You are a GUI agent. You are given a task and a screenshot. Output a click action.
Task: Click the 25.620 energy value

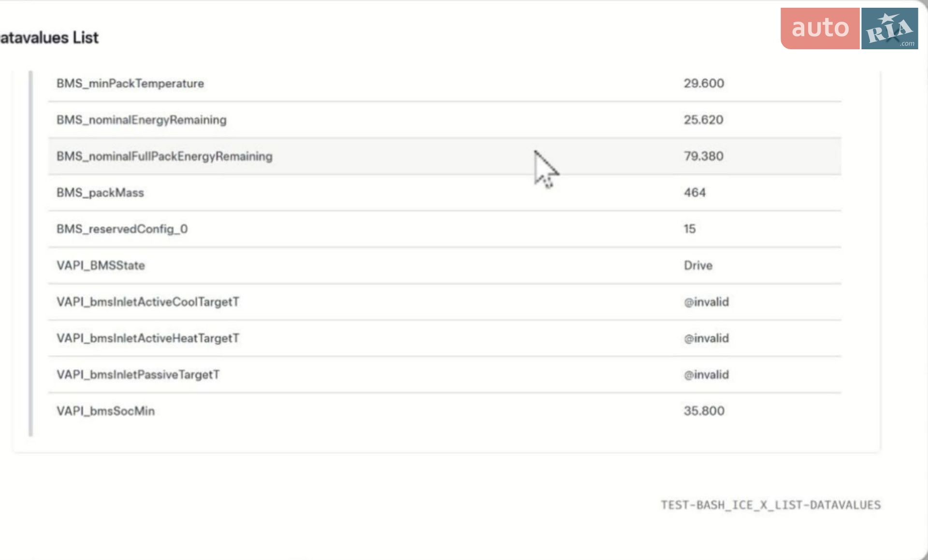click(704, 120)
